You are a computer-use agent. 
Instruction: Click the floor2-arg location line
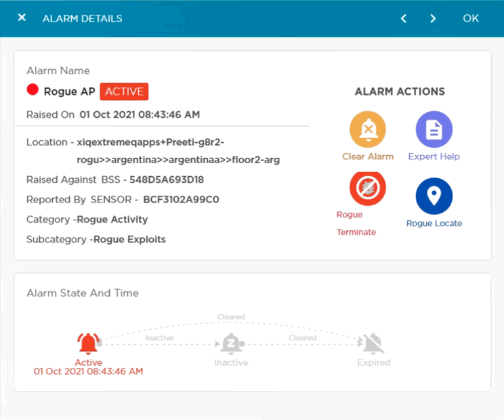pyautogui.click(x=178, y=160)
